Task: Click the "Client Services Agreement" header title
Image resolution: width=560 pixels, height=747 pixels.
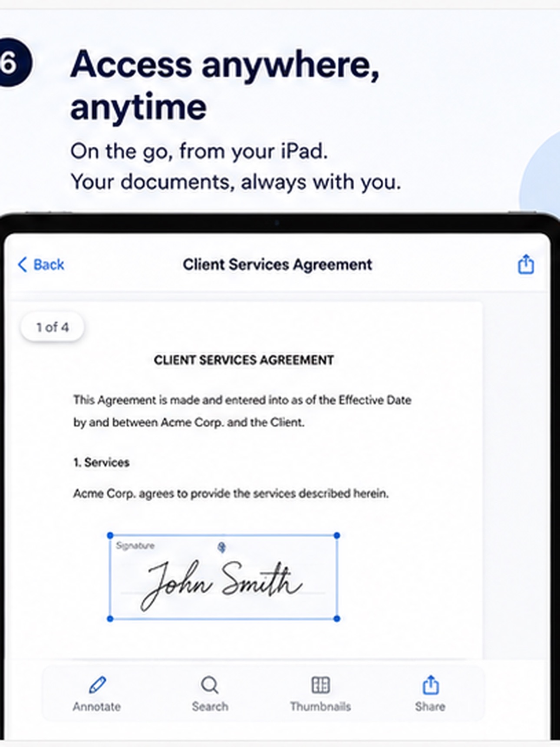Action: coord(277,264)
